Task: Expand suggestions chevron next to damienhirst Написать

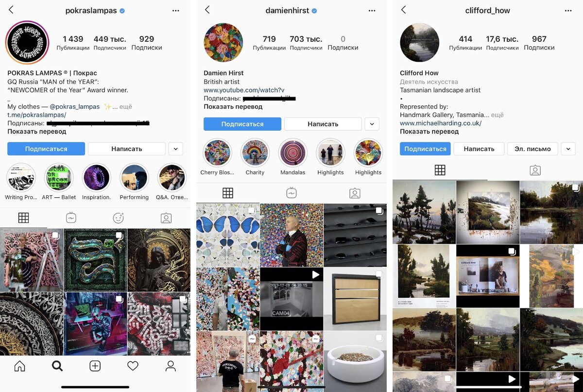Action: (x=372, y=124)
